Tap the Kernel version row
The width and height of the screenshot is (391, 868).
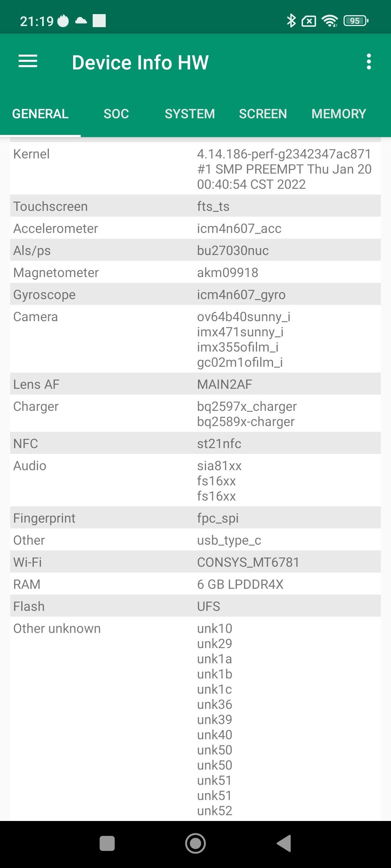[195, 169]
